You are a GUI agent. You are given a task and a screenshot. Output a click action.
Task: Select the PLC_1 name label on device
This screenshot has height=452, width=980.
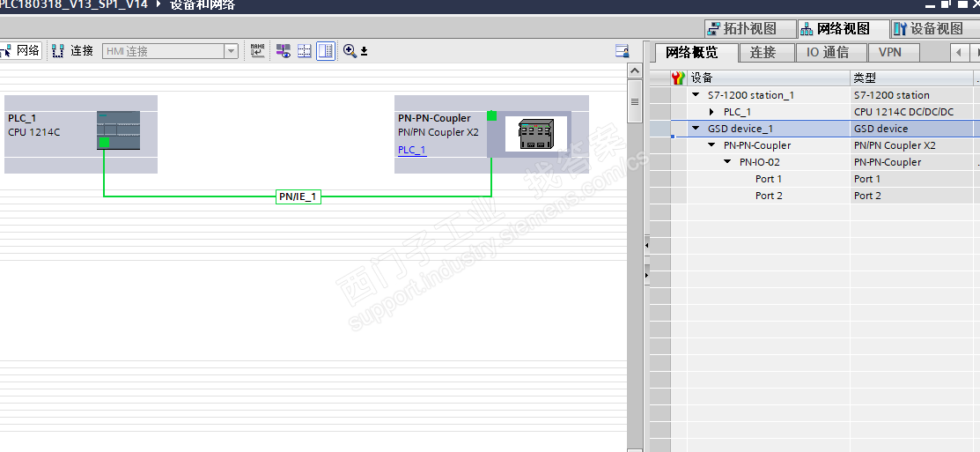(22, 118)
